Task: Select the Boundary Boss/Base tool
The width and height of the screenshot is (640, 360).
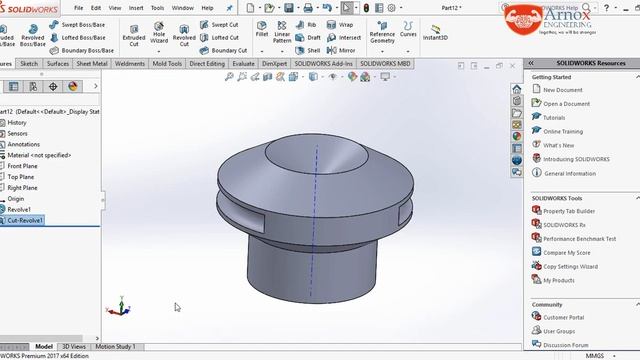Action: pos(82,51)
